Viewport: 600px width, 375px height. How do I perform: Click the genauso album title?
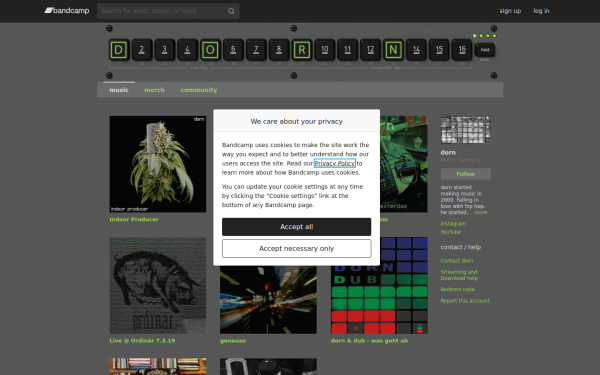click(x=233, y=341)
